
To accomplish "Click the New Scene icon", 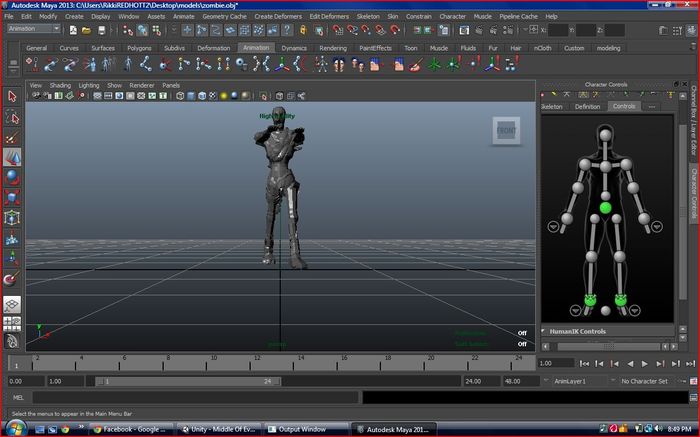I will 73,30.
